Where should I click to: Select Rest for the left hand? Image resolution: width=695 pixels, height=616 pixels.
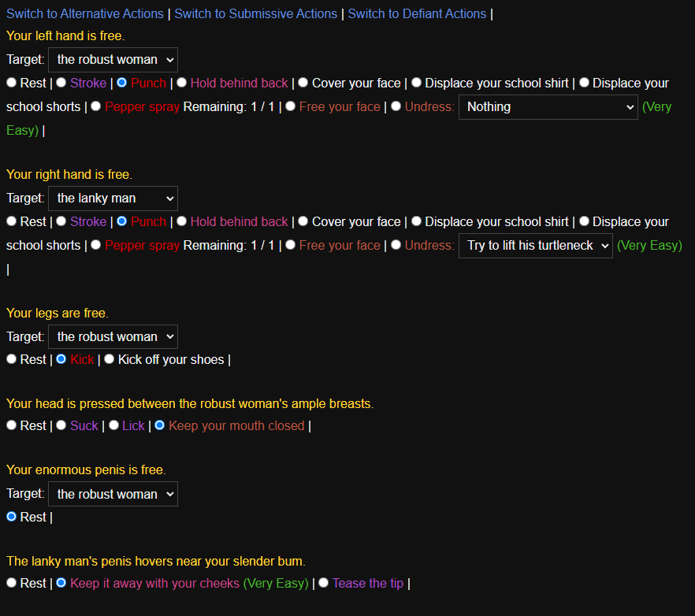pos(12,83)
